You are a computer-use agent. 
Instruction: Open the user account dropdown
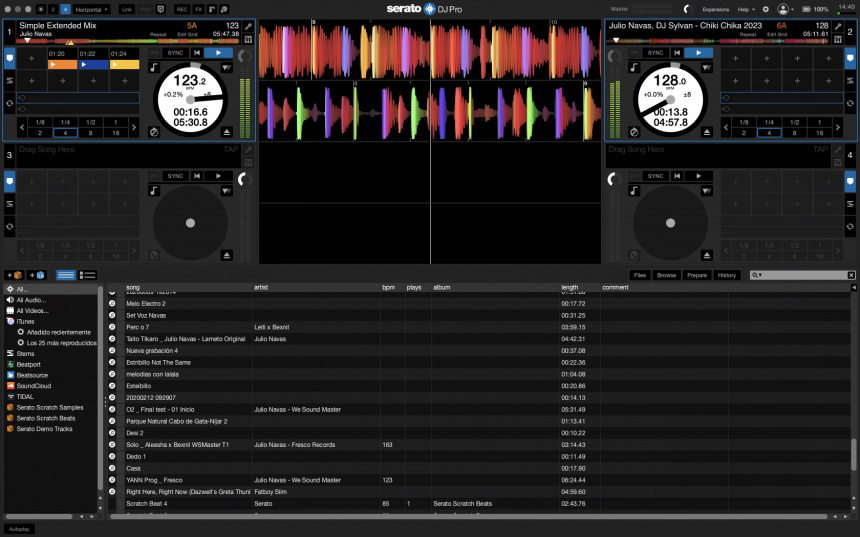pos(785,9)
